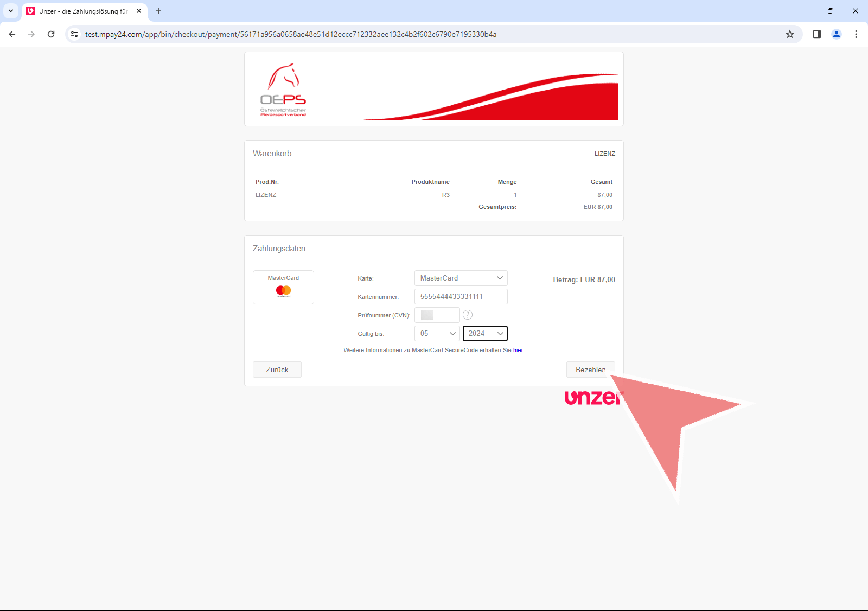868x611 pixels.
Task: View site information icon in address bar
Action: (74, 34)
